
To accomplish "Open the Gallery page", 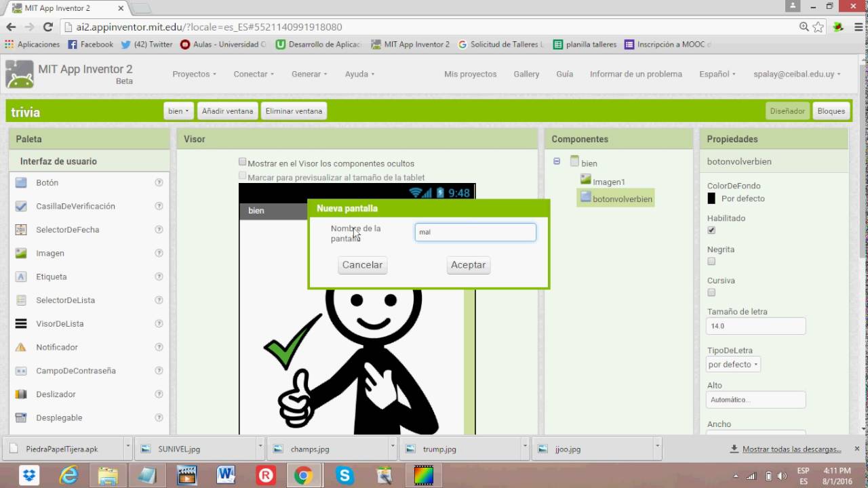I will click(526, 74).
